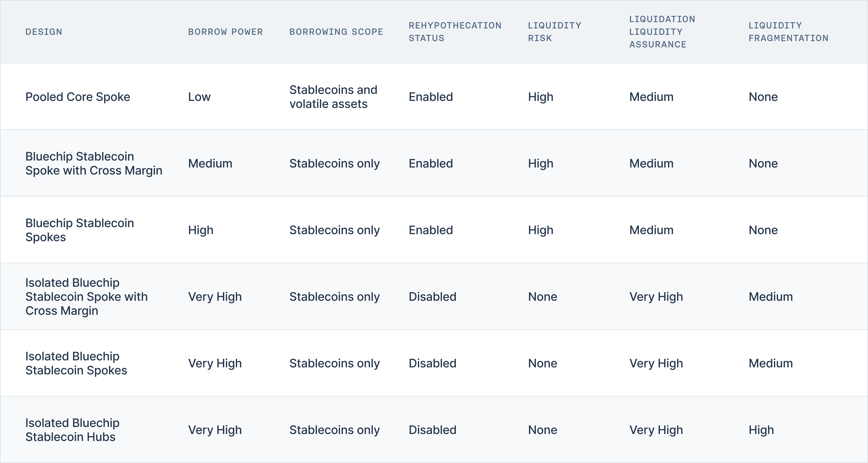The image size is (868, 463).
Task: Click the LIQUIDITY RISK column header
Action: point(554,32)
